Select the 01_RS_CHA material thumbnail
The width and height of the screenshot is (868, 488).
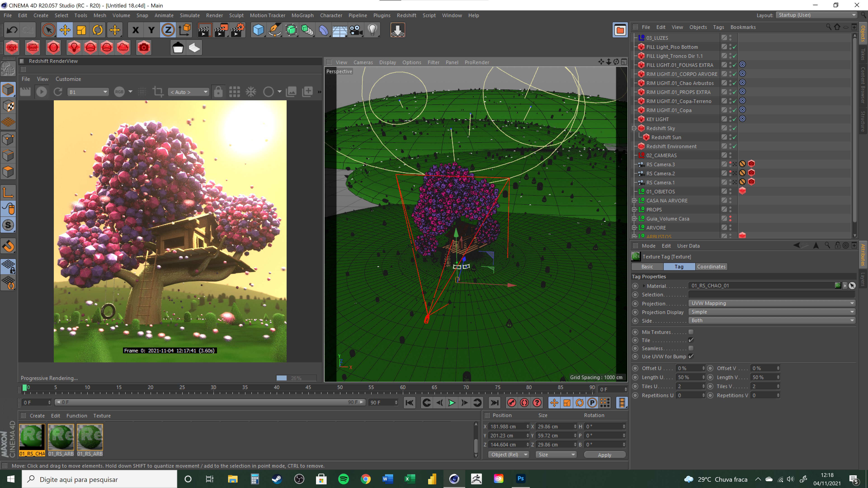click(x=32, y=437)
